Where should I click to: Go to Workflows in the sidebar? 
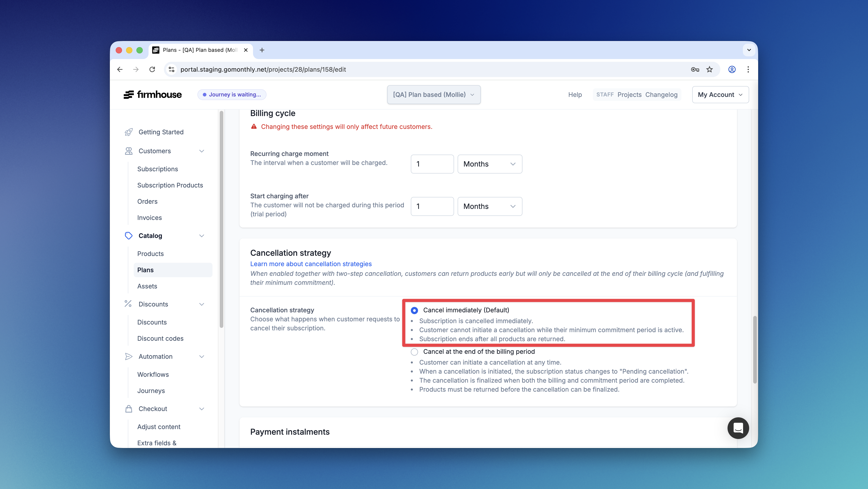[153, 374]
